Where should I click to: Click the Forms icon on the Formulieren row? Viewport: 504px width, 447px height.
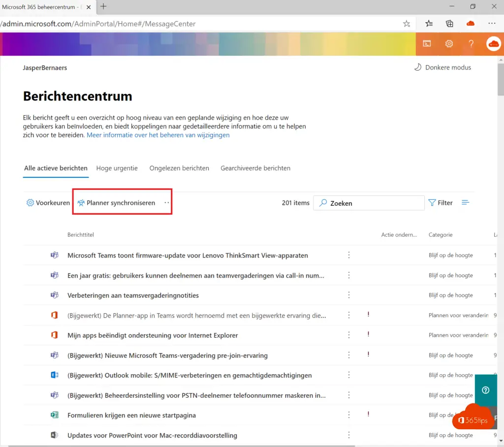[x=54, y=415]
